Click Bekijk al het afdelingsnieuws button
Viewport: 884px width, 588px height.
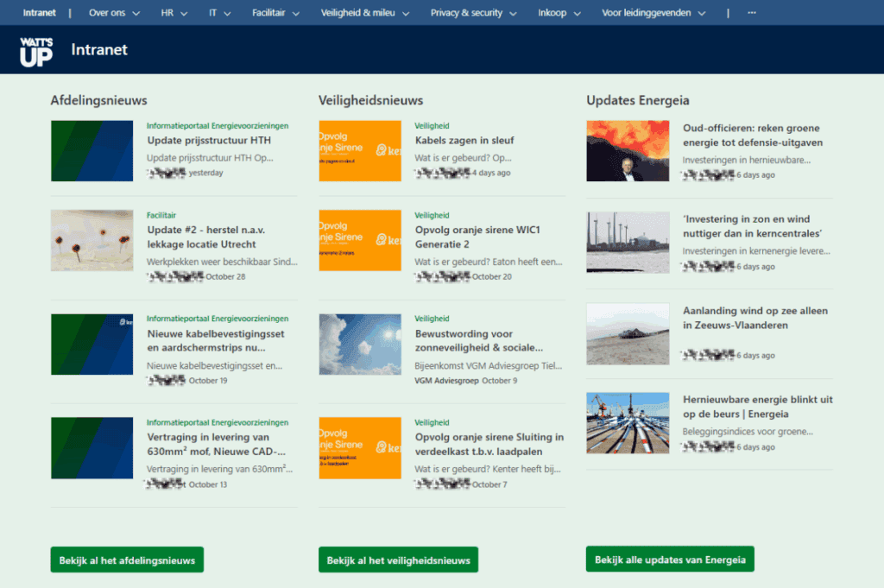pyautogui.click(x=127, y=560)
